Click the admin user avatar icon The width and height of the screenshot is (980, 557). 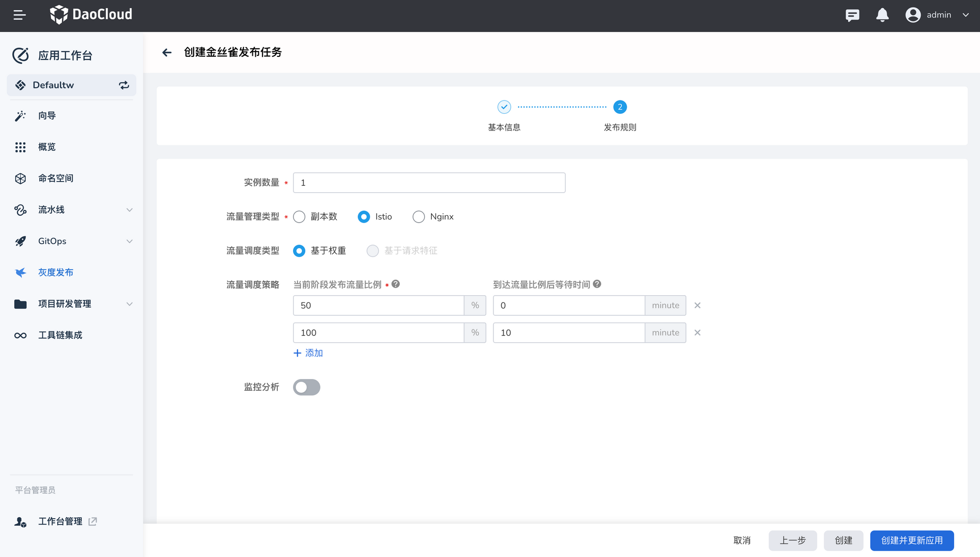913,15
